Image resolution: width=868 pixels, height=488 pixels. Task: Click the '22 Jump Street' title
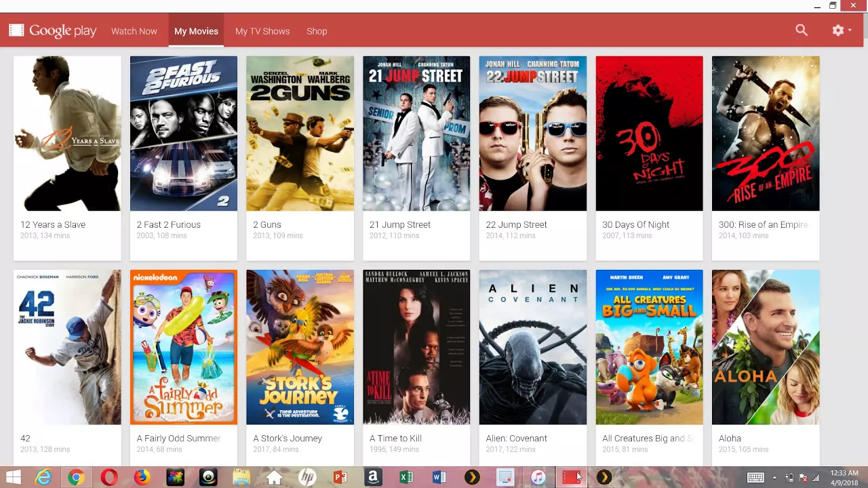coord(516,224)
